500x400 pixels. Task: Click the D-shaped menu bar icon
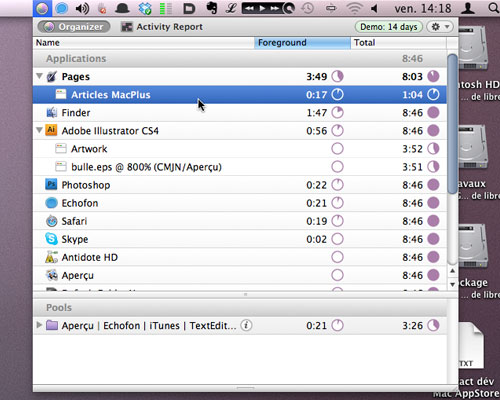point(189,9)
